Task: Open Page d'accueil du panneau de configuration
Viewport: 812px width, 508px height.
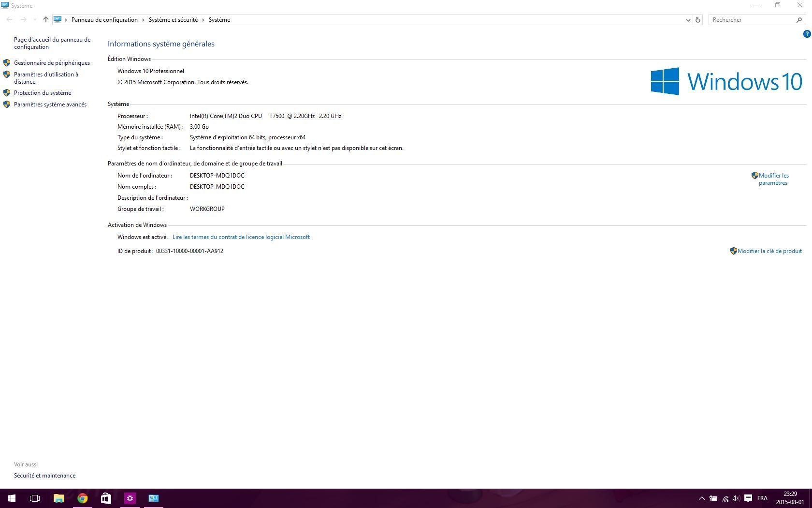Action: (52, 43)
